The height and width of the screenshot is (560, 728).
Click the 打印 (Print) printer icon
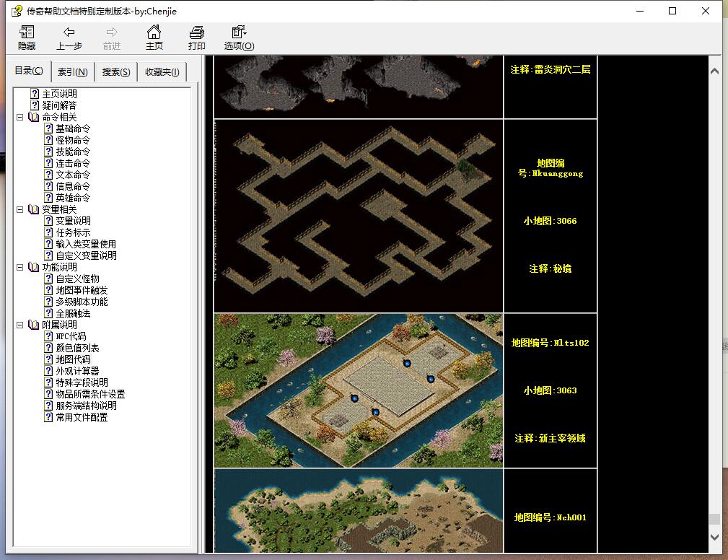[x=196, y=32]
